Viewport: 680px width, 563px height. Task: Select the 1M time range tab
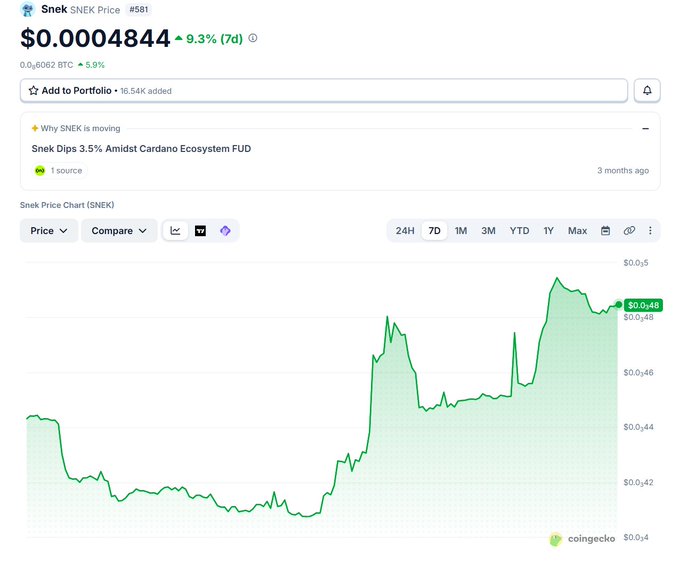(x=461, y=231)
